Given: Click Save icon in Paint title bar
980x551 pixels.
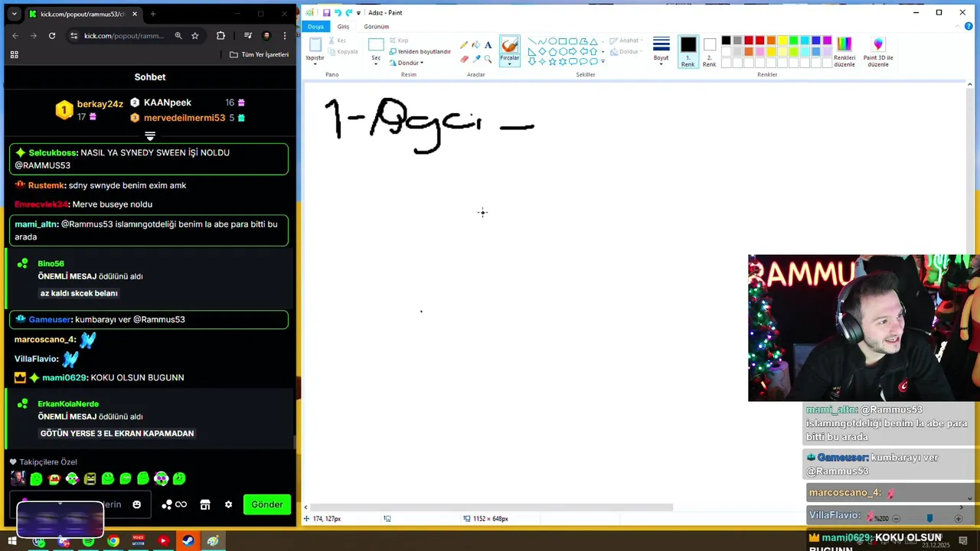Looking at the screenshot, I should click(327, 13).
